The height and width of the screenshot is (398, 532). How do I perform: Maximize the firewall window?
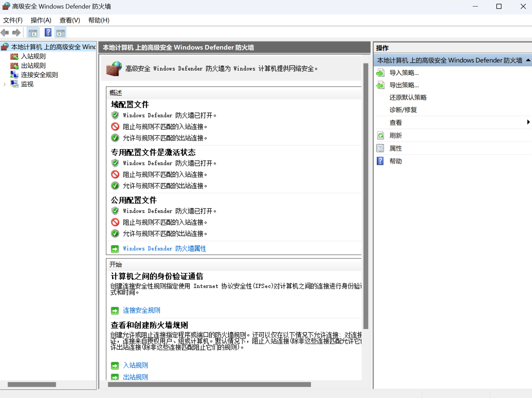point(499,7)
